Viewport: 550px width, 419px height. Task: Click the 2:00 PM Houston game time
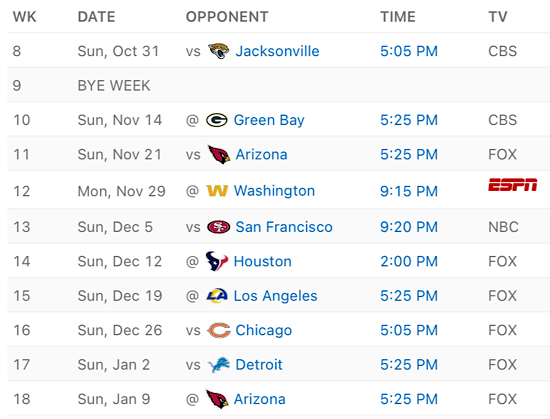[x=409, y=262]
